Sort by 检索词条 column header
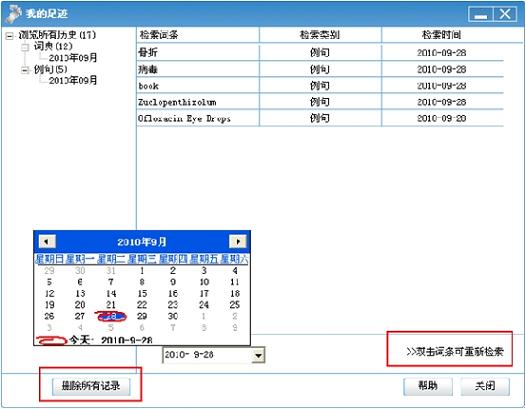 tap(198, 35)
